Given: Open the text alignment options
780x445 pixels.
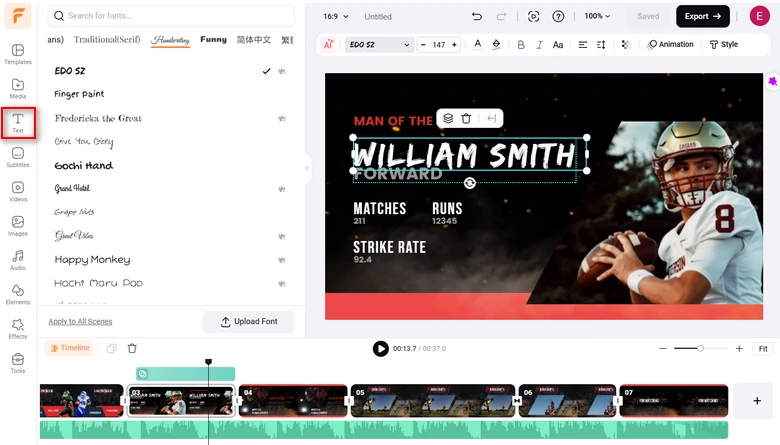Looking at the screenshot, I should pos(583,45).
